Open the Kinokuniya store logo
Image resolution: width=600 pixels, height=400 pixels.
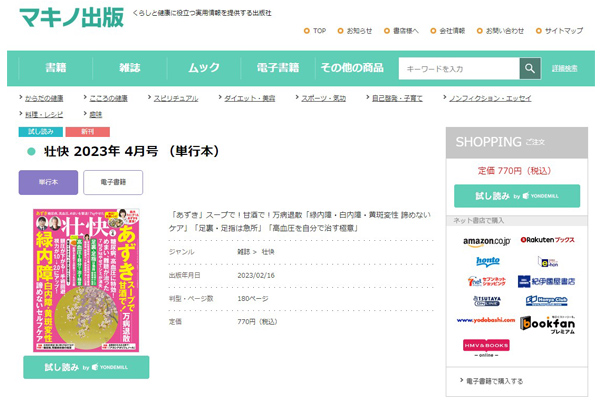coord(548,281)
